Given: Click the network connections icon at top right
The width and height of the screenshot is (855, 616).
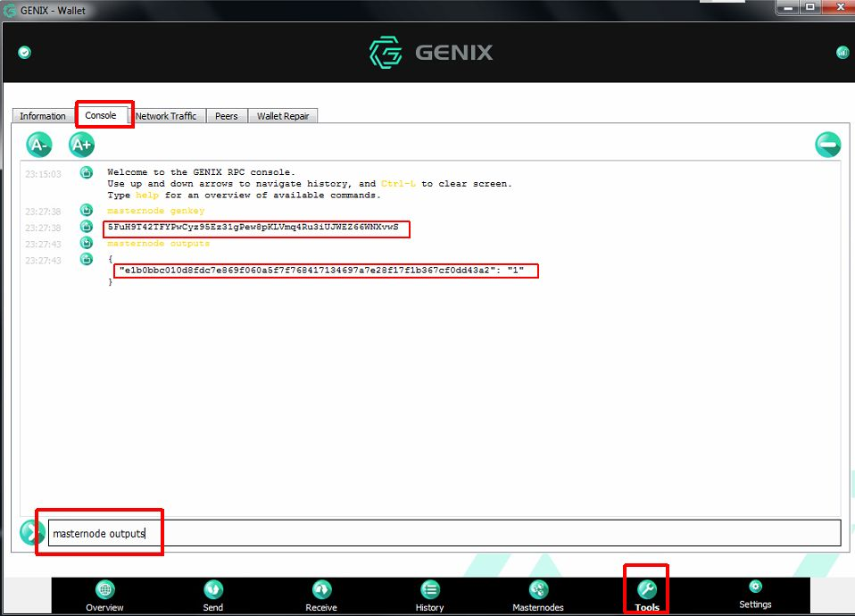Looking at the screenshot, I should 843,53.
